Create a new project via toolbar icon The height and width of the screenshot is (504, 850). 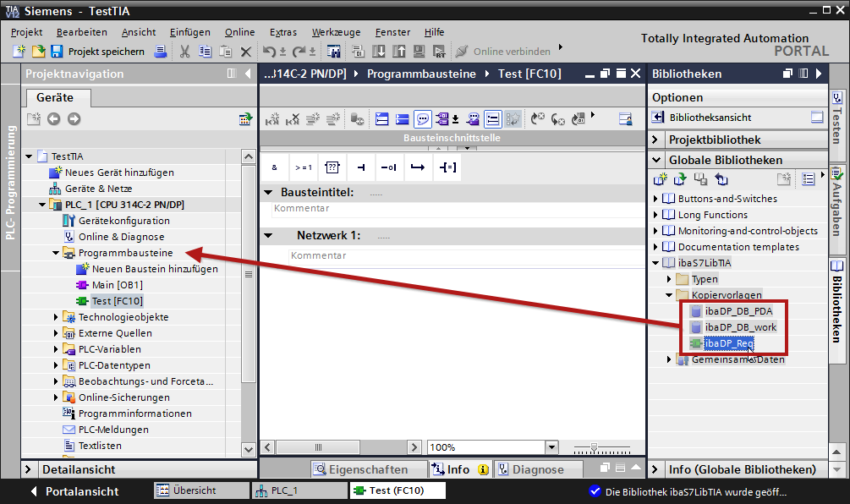click(19, 52)
